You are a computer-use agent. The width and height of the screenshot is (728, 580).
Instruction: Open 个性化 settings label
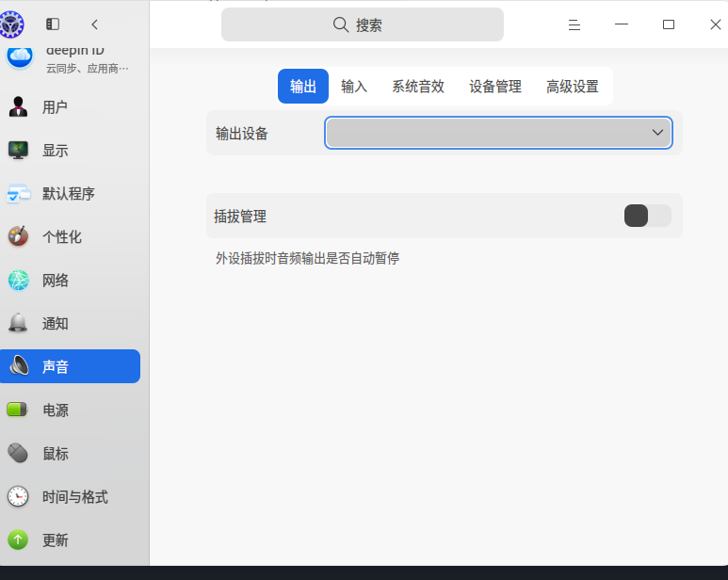[x=62, y=236]
